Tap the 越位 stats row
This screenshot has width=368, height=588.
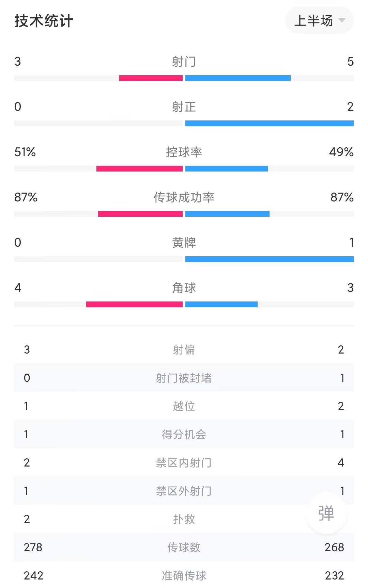tap(184, 406)
